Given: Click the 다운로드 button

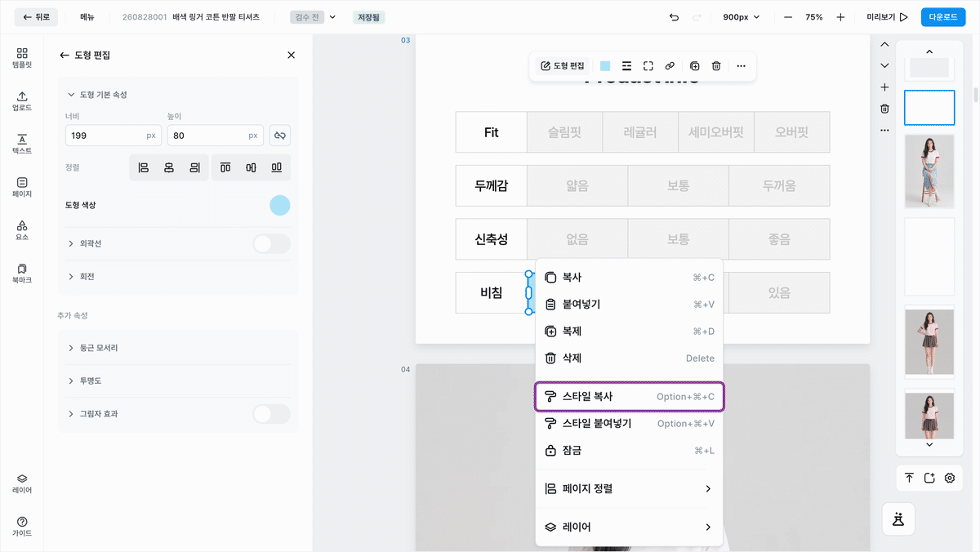Looking at the screenshot, I should click(943, 17).
